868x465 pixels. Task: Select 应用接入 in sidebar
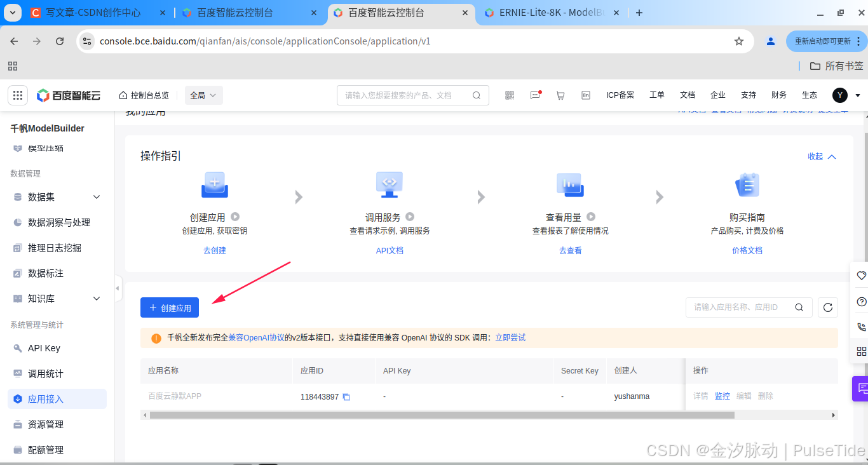[x=57, y=399]
